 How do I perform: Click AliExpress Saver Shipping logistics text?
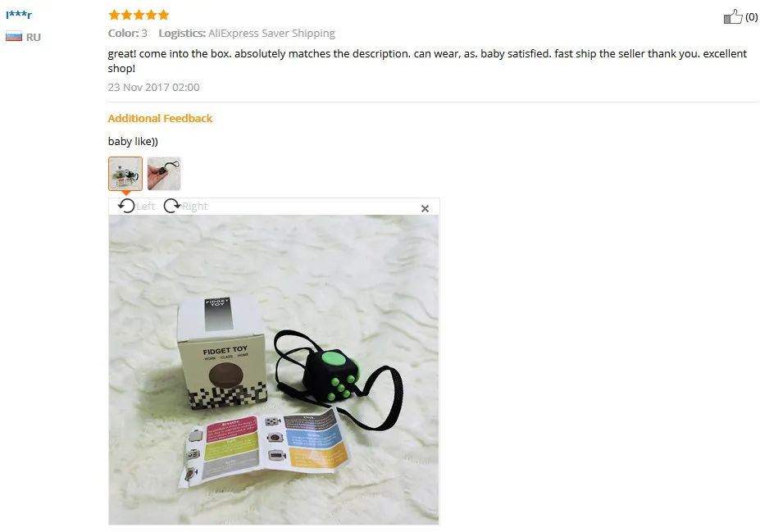point(271,34)
